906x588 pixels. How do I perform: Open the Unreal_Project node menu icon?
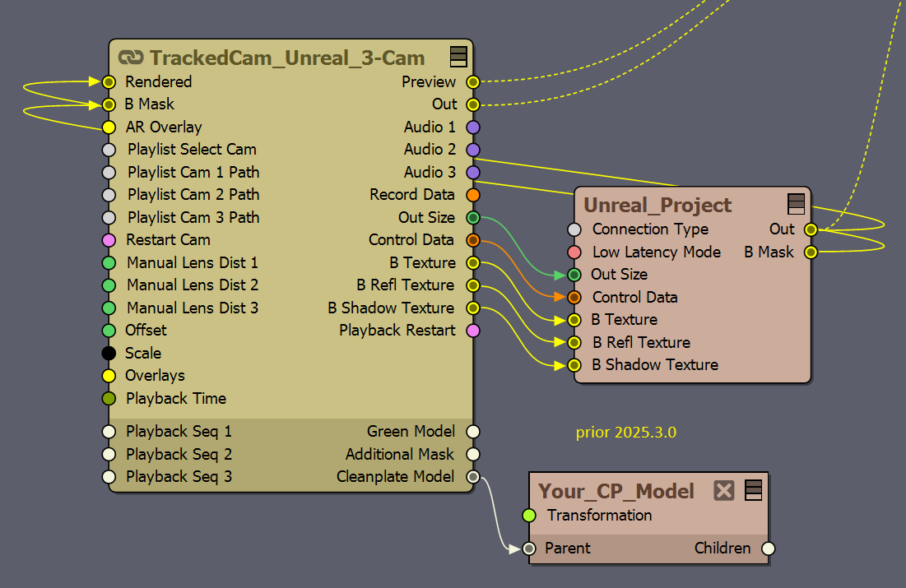(x=796, y=204)
